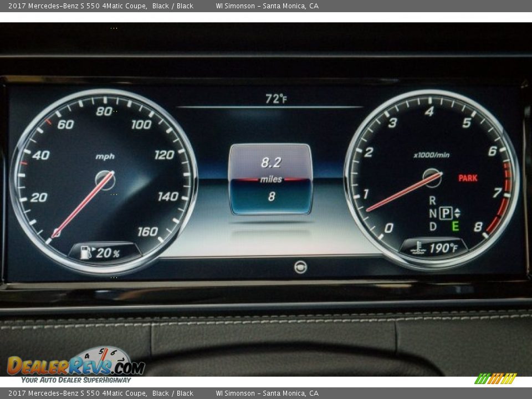Click the fuel pump icon

(x=86, y=253)
